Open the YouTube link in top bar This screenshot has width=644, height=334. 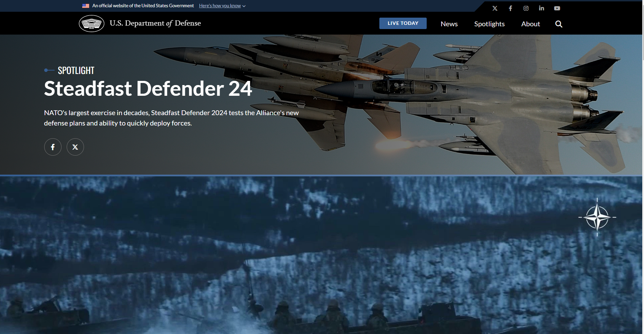557,8
